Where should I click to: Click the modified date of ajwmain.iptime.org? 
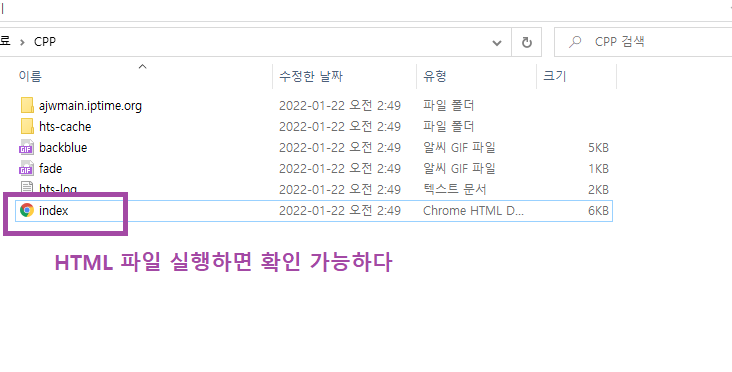coord(340,106)
